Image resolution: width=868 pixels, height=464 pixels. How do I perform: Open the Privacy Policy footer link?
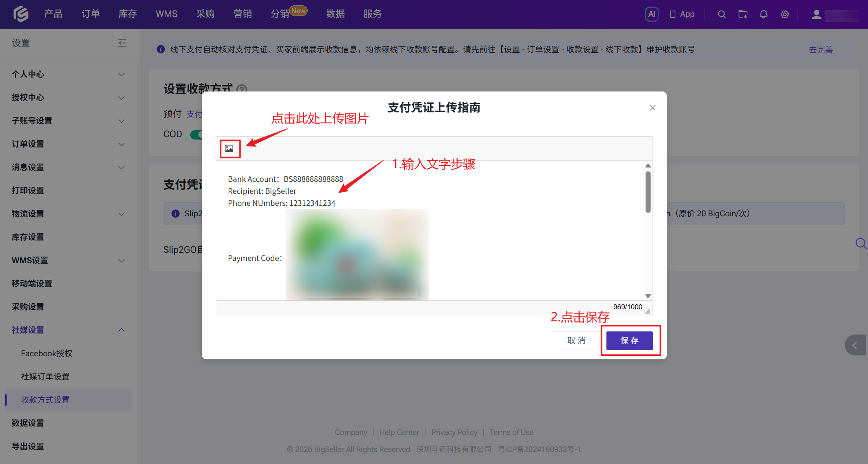point(455,432)
